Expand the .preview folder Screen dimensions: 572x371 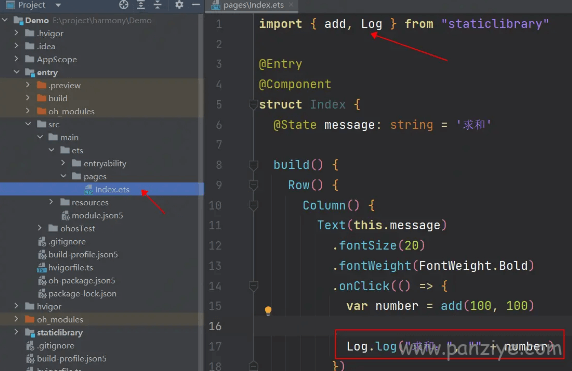pos(28,85)
